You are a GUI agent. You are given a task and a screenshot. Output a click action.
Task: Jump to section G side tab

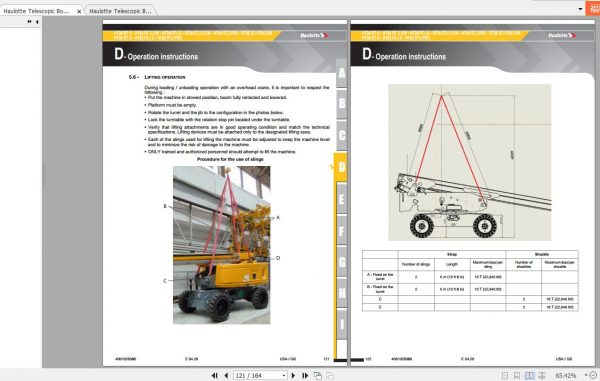(x=341, y=262)
